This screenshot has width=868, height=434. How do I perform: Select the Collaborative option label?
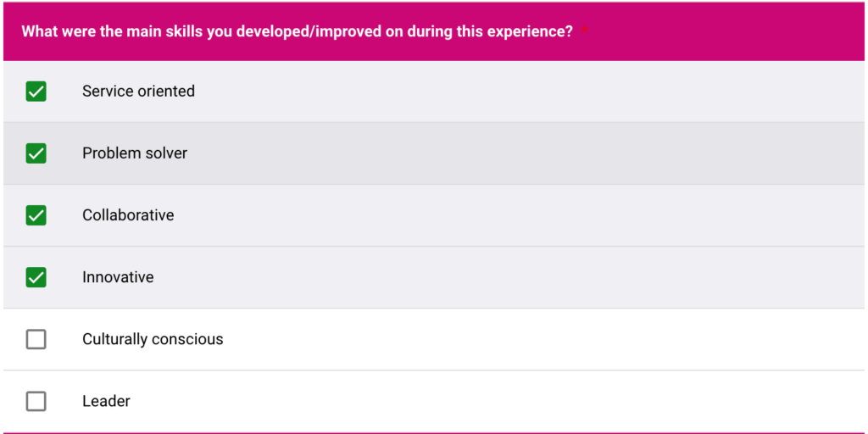tap(128, 215)
